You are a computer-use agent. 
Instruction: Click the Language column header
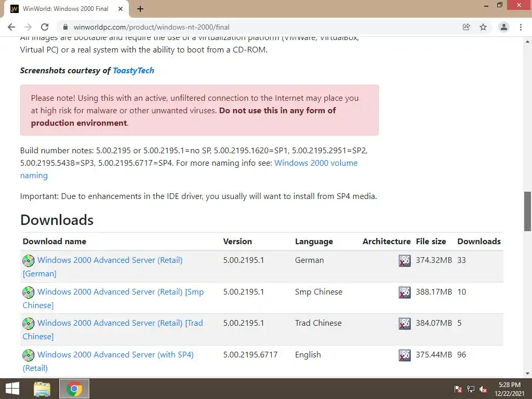click(314, 242)
